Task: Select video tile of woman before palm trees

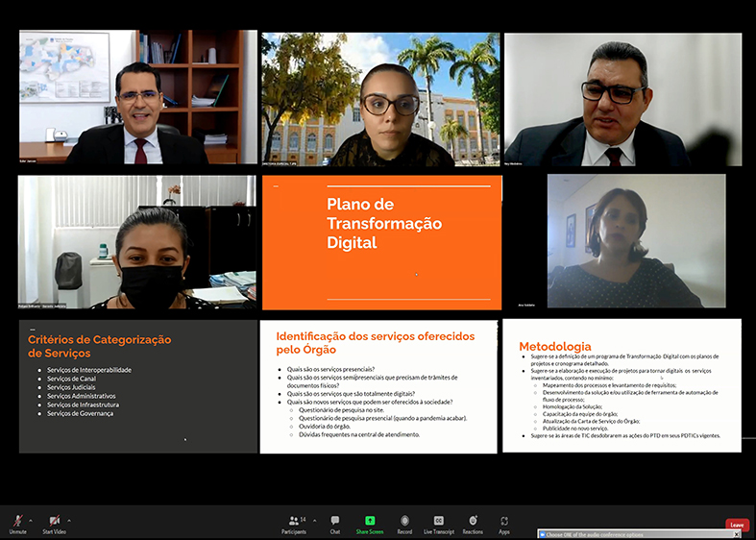Action: [381, 99]
